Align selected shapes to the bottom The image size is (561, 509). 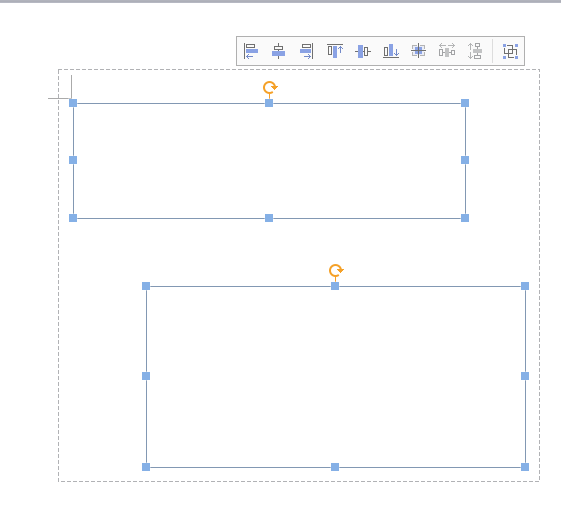tap(391, 51)
